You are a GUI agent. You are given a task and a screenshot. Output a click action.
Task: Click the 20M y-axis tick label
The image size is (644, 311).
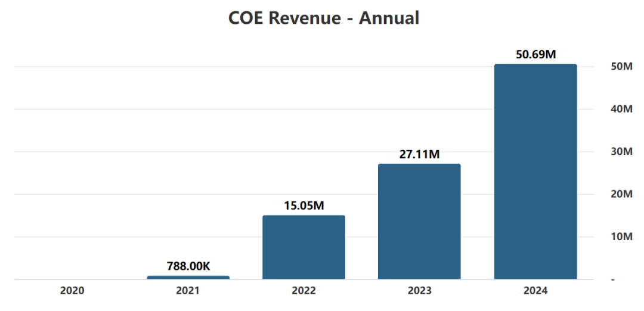tap(621, 194)
